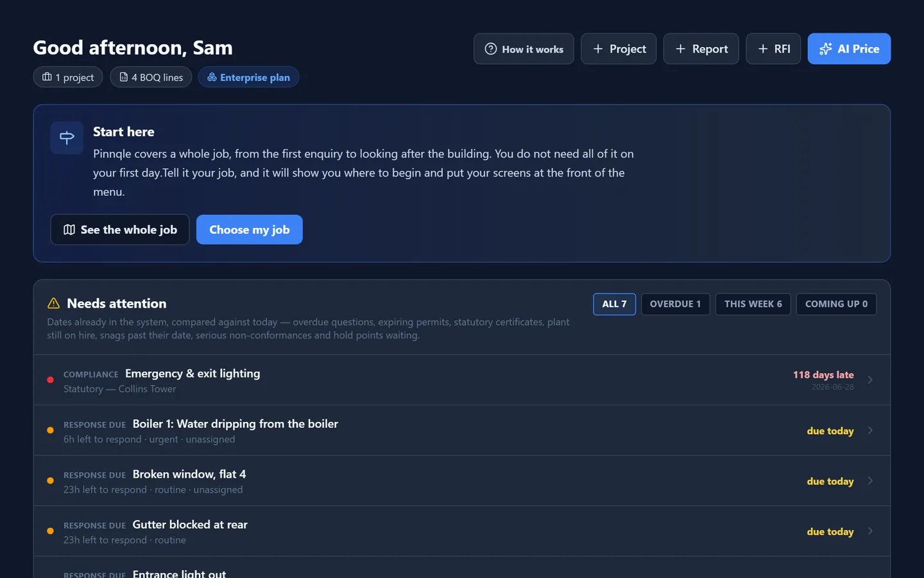The image size is (924, 578).
Task: Click the signpost icon beside Start here
Action: [x=67, y=137]
